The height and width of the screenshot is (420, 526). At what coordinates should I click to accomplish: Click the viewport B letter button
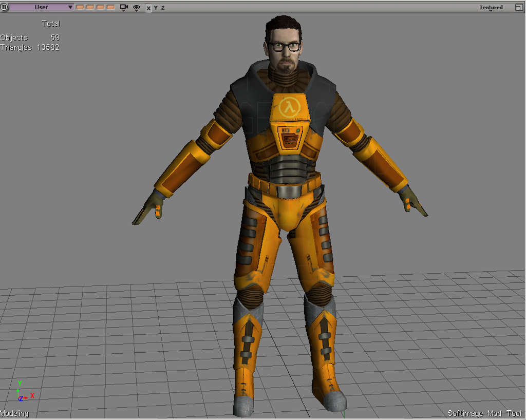point(4,7)
